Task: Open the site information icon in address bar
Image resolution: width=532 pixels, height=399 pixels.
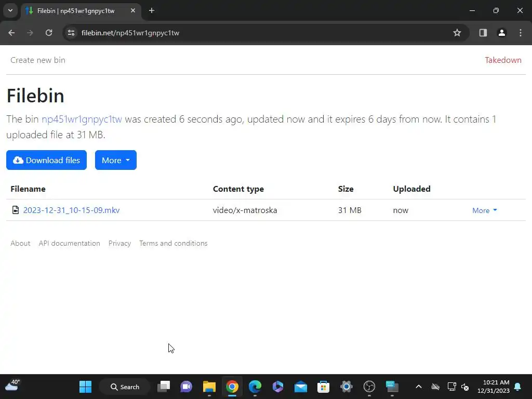Action: pos(71,33)
